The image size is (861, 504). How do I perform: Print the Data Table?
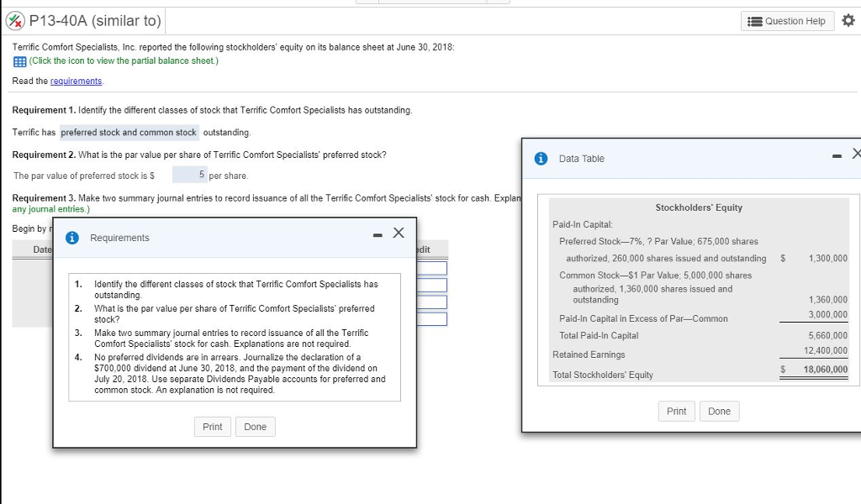pyautogui.click(x=677, y=412)
